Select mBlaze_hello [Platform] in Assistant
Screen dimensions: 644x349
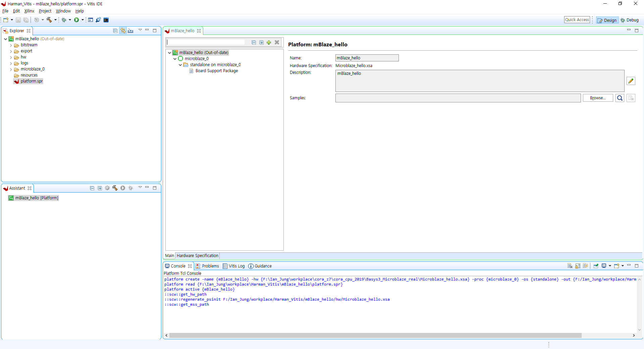pos(34,198)
